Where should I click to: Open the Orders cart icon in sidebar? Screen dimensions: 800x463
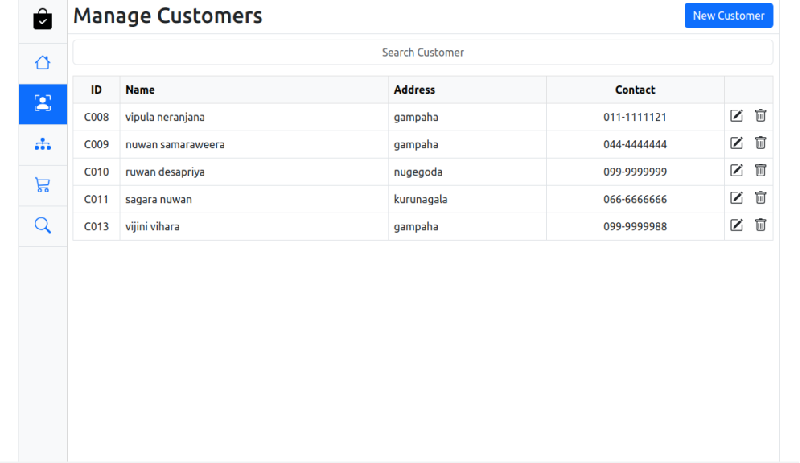click(x=42, y=185)
